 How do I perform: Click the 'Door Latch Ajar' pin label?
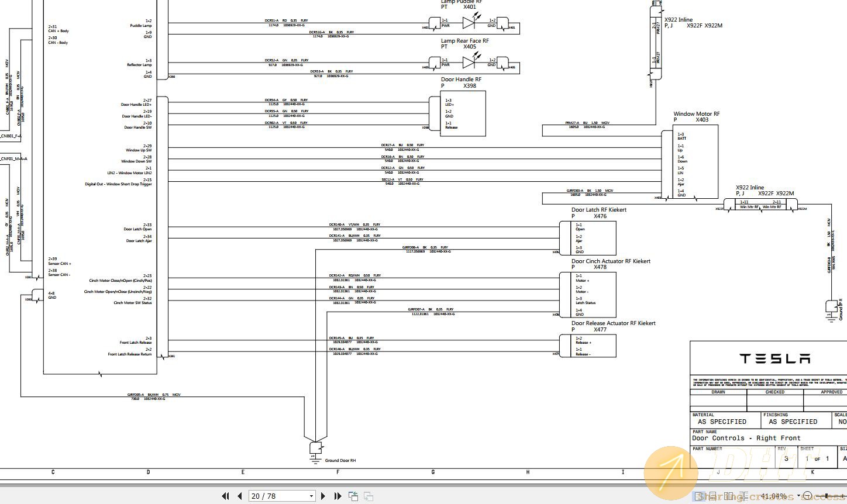point(139,241)
